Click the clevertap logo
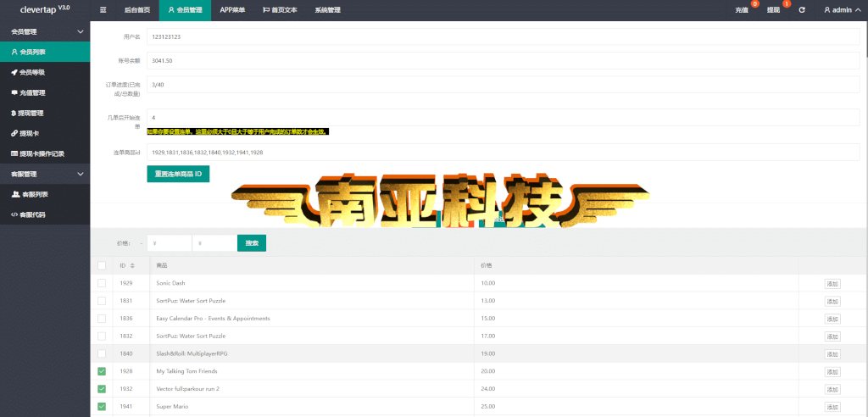 click(45, 9)
